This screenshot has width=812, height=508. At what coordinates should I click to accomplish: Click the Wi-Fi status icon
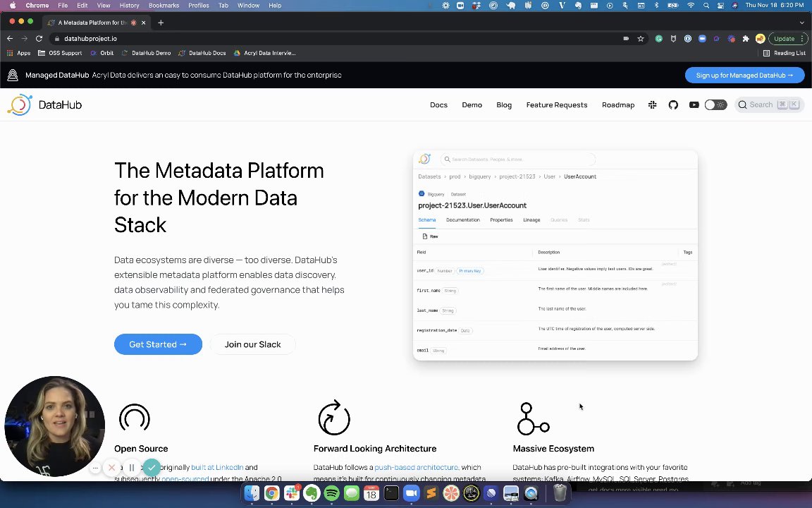[x=691, y=5]
